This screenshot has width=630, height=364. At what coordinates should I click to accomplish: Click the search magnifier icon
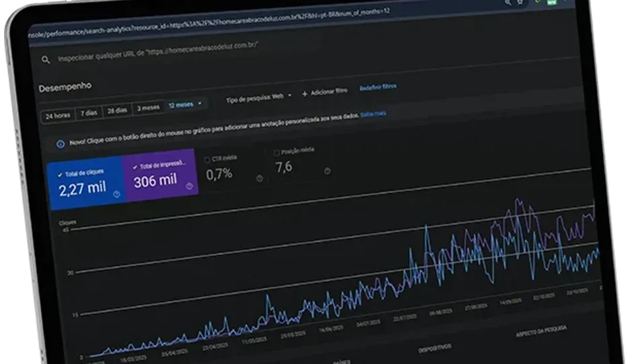46,59
